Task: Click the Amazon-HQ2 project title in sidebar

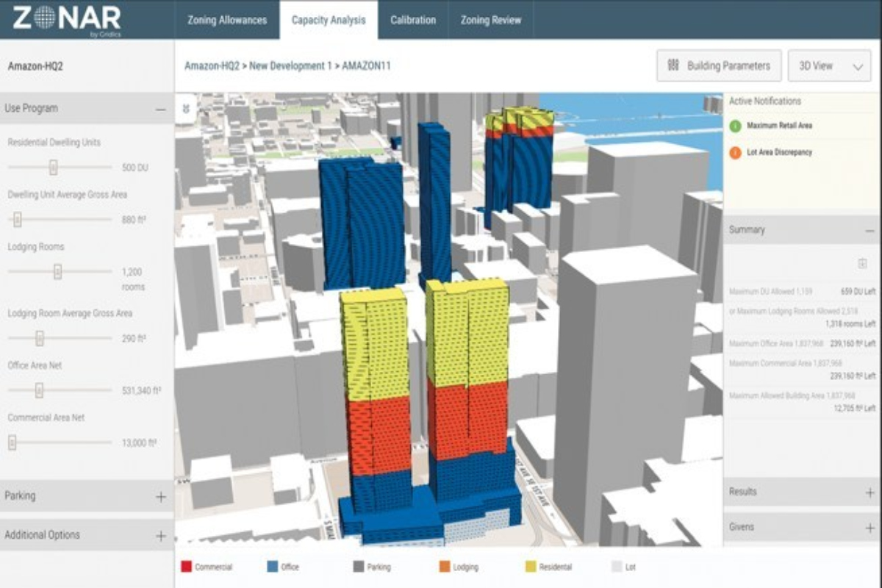Action: (x=35, y=65)
